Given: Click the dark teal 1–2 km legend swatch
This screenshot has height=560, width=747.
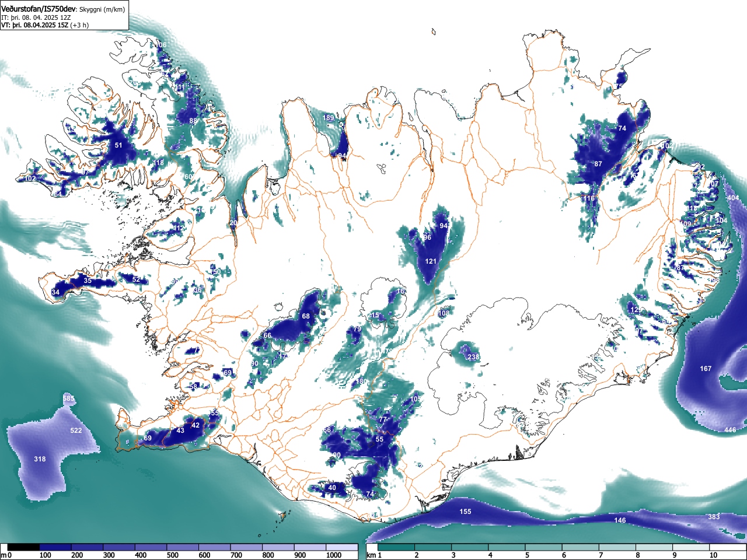Looking at the screenshot, I should point(396,547).
